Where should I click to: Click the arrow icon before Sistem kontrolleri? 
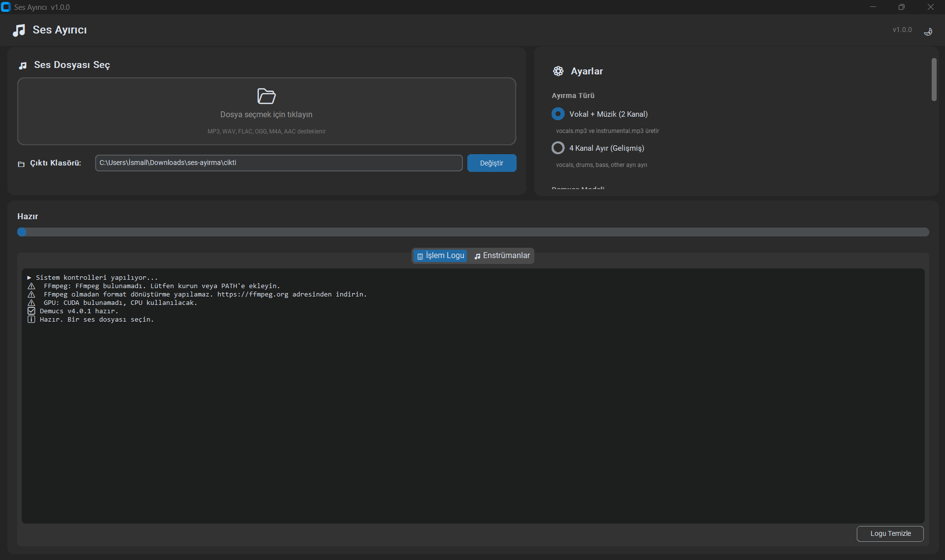coord(30,278)
